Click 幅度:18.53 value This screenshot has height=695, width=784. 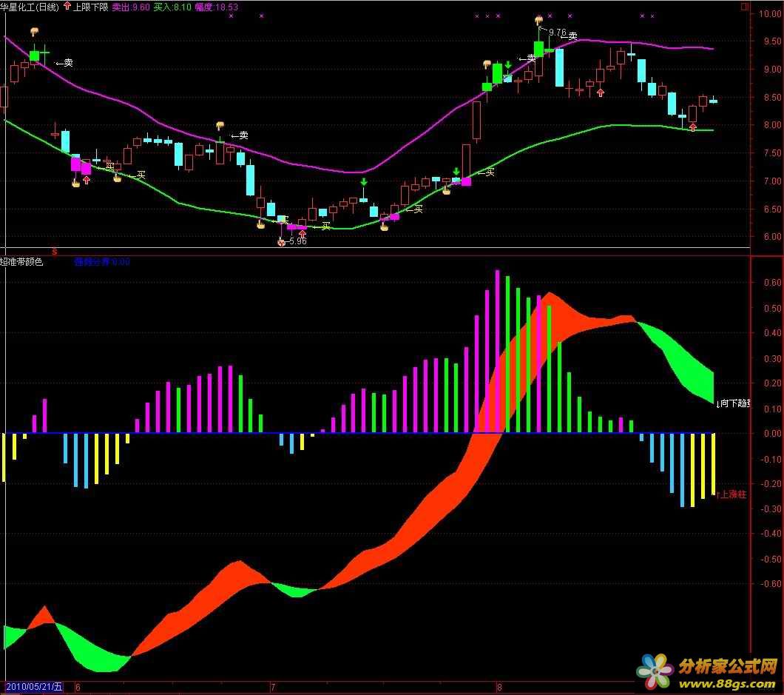[217, 7]
